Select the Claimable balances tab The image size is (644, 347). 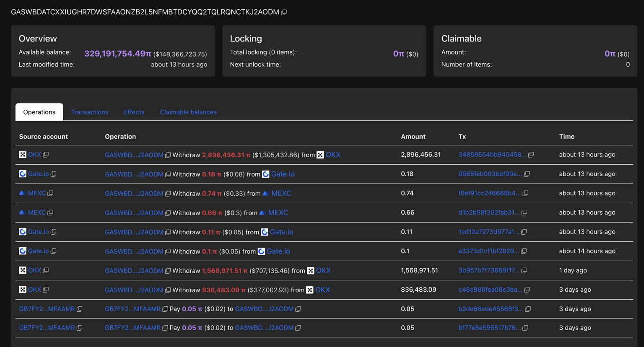coord(188,112)
